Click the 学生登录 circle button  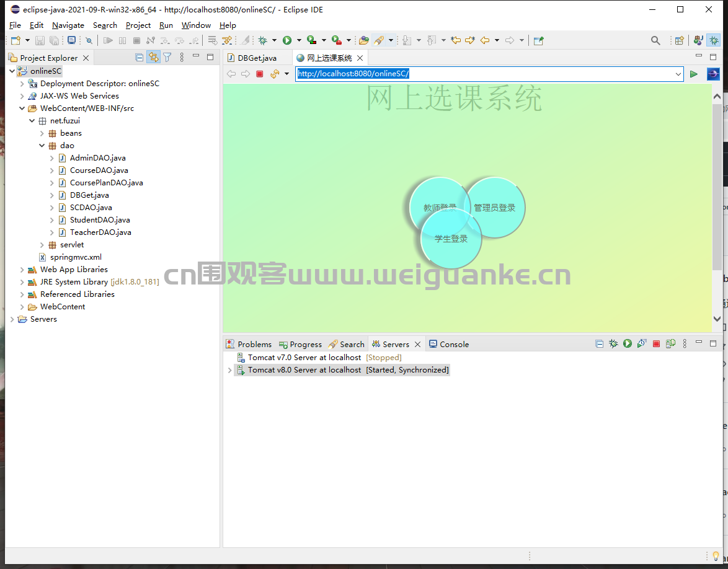[451, 239]
